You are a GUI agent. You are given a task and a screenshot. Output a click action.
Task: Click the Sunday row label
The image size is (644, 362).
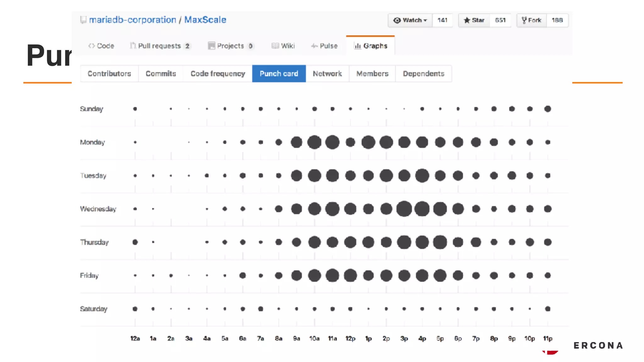(x=92, y=109)
